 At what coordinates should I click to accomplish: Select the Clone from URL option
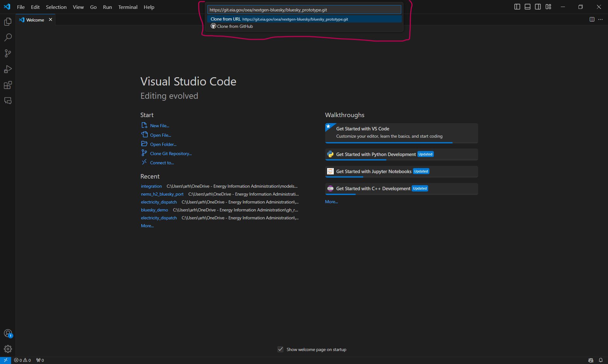pos(304,19)
